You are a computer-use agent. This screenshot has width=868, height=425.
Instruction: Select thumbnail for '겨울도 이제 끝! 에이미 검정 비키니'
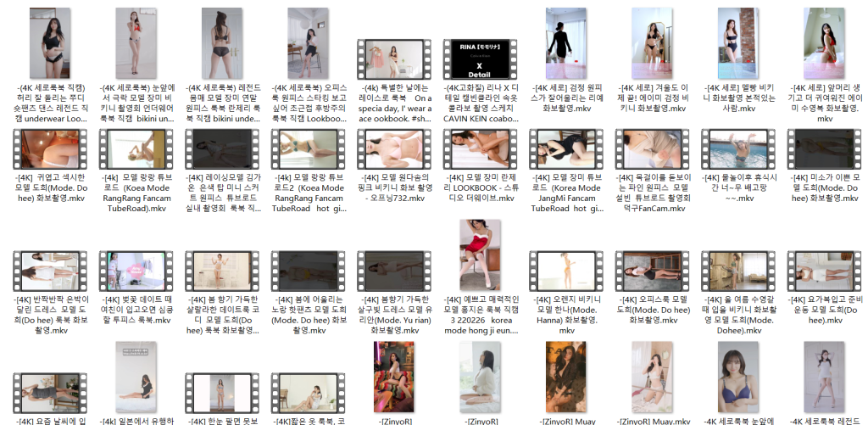pyautogui.click(x=652, y=42)
